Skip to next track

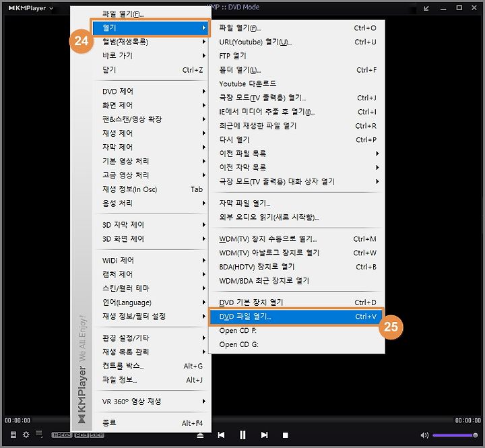(265, 435)
